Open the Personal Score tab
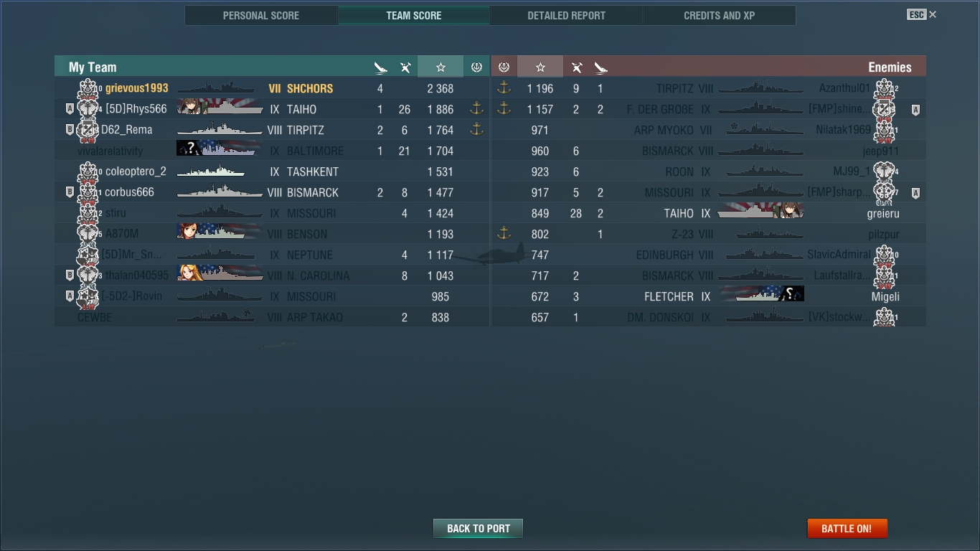Image resolution: width=980 pixels, height=551 pixels. coord(261,15)
